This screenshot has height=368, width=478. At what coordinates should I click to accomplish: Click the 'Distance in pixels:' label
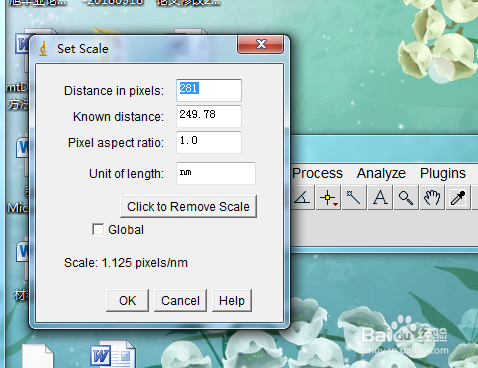pos(114,91)
